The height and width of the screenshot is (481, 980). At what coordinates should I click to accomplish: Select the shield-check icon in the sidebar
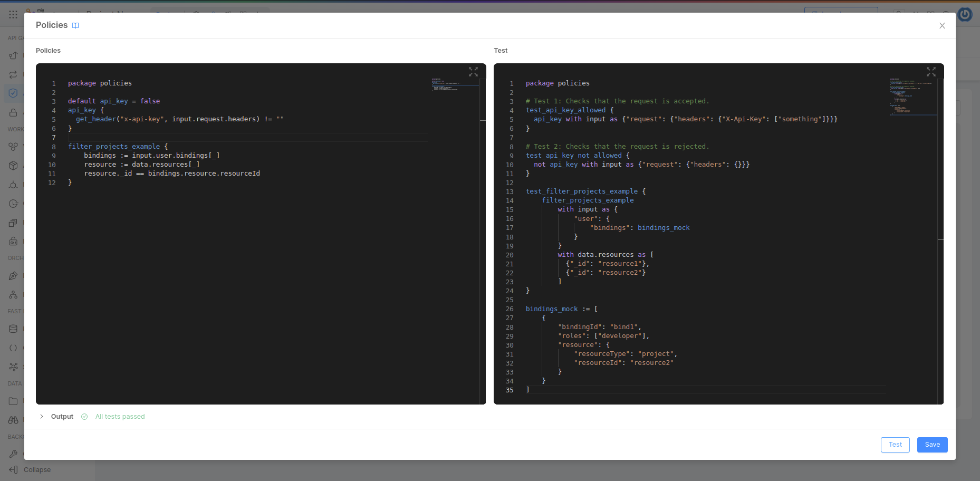coord(13,93)
